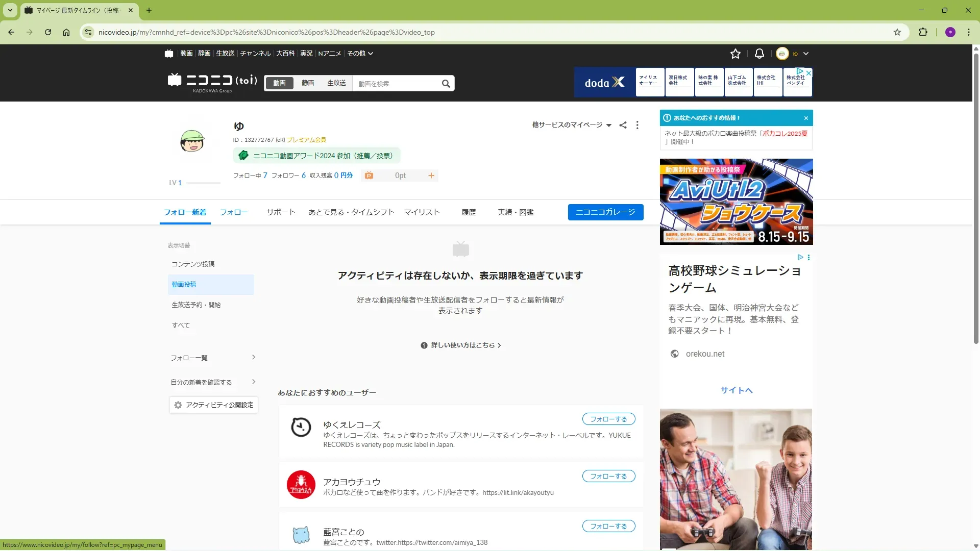Switch to the マイリスト tab
Screen dimensions: 980x551
[422, 212]
